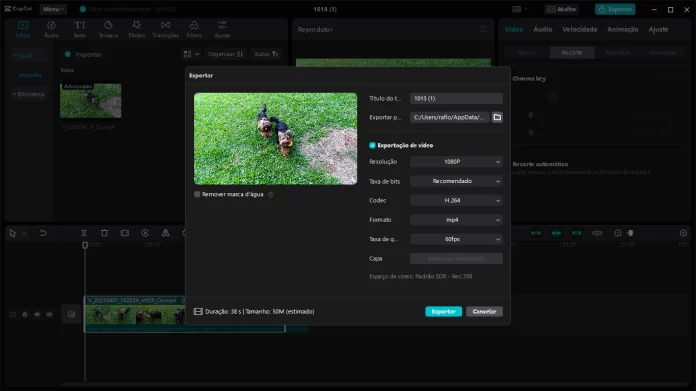Open the Codec H.264 dropdown
Screen dimensions: 696x391
click(456, 201)
